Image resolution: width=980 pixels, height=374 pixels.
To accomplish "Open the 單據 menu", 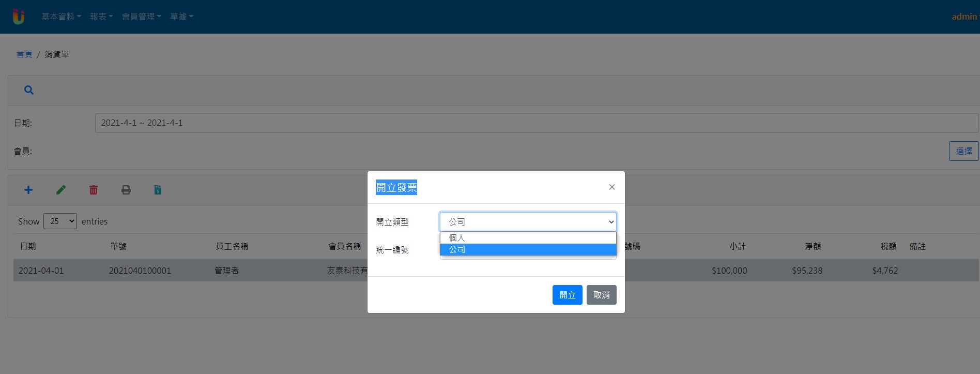I will [181, 17].
